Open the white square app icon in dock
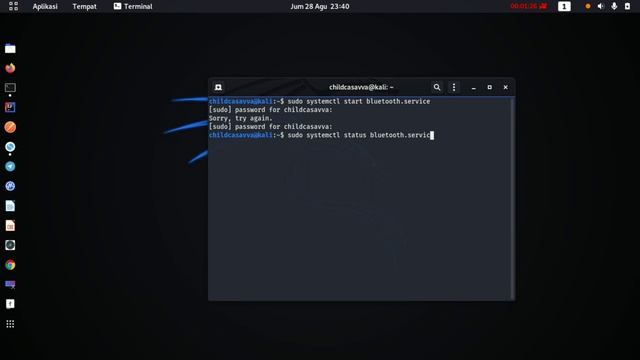 click(x=10, y=304)
